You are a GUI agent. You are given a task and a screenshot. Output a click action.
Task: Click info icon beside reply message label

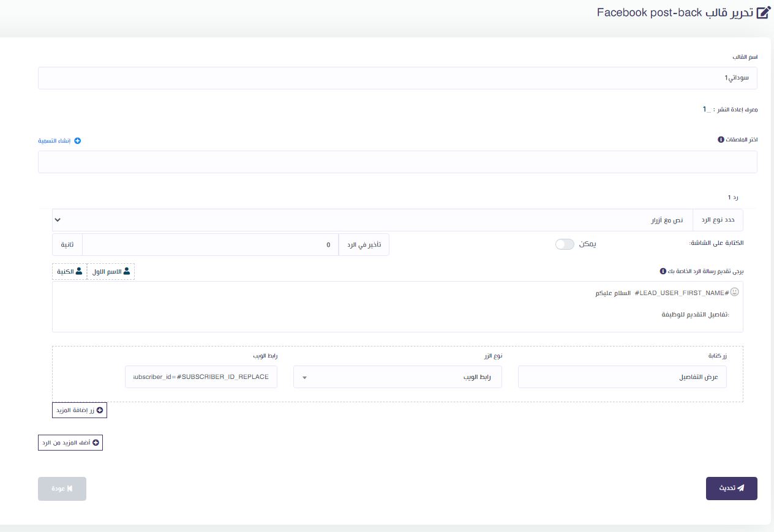point(663,271)
